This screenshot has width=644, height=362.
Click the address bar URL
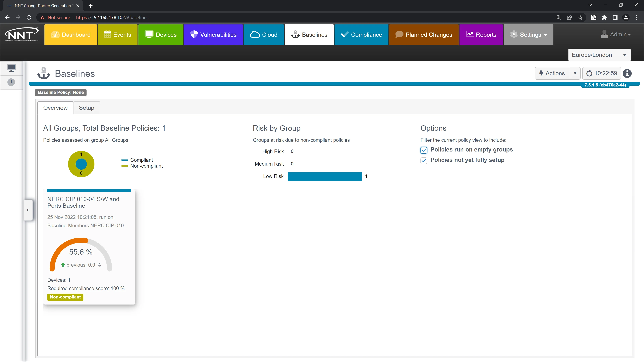tap(112, 17)
